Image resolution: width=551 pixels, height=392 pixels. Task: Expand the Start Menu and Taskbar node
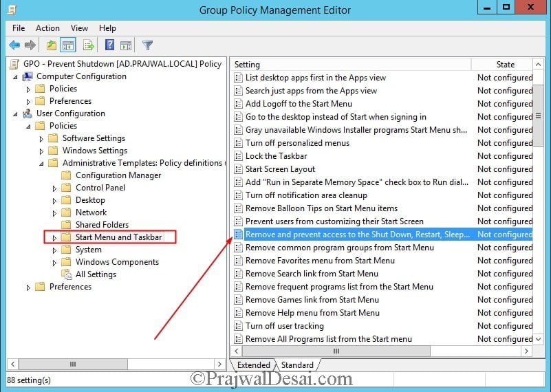(x=54, y=238)
